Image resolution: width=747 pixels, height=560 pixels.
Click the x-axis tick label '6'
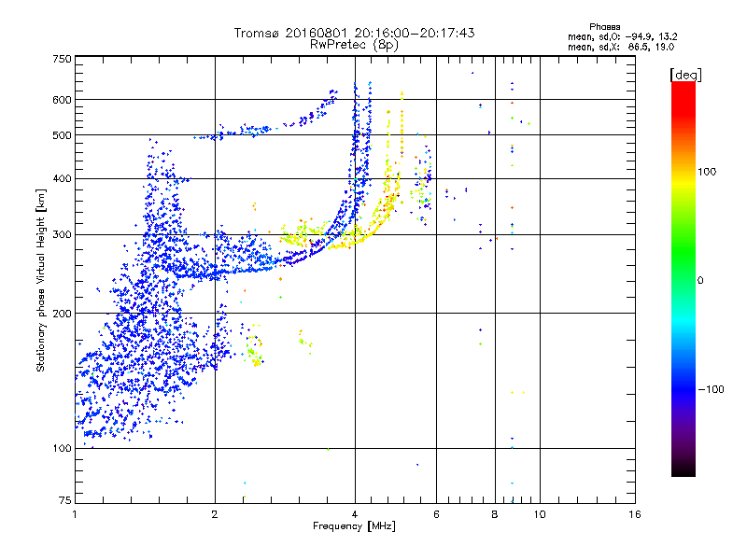click(x=436, y=514)
